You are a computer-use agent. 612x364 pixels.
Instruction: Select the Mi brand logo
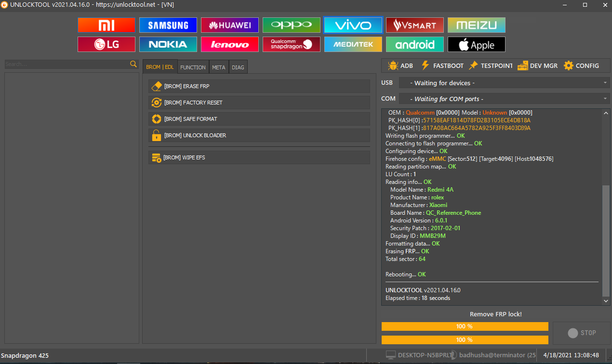pyautogui.click(x=106, y=25)
